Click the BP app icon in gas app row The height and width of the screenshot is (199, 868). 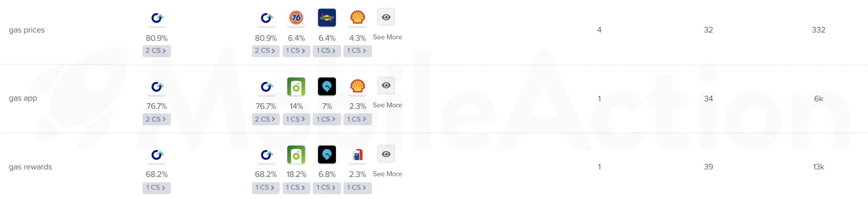[296, 87]
